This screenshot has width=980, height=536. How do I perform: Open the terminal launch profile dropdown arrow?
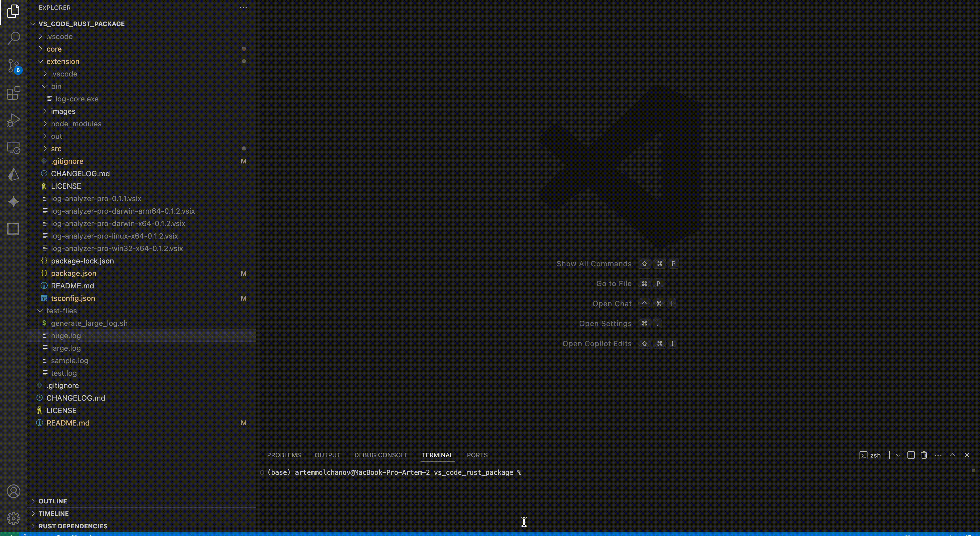tap(899, 455)
